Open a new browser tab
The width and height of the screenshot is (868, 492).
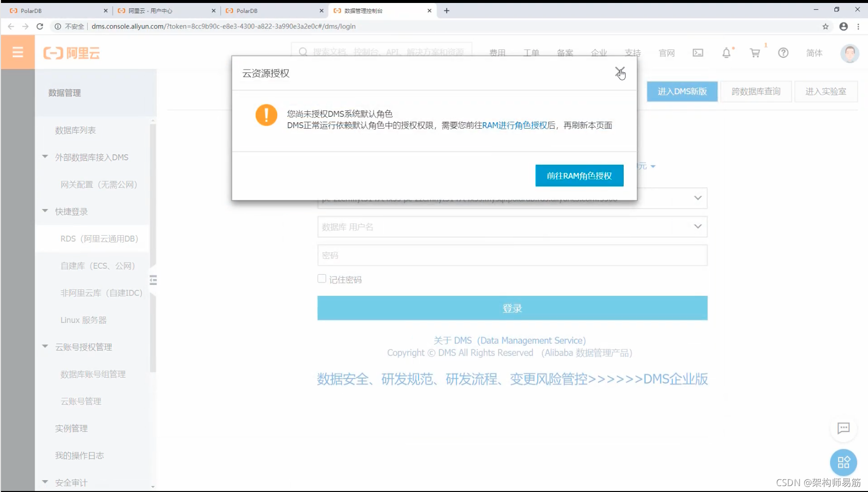(x=446, y=10)
